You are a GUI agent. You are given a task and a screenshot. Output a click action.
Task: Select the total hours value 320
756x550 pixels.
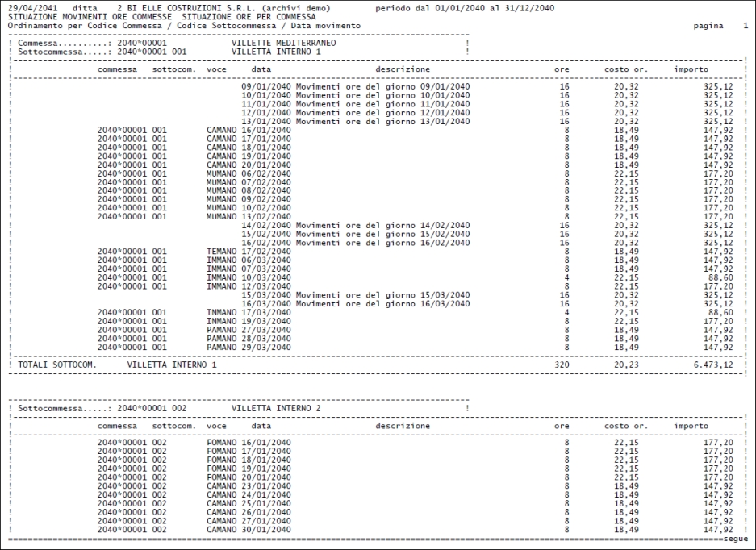pyautogui.click(x=562, y=365)
